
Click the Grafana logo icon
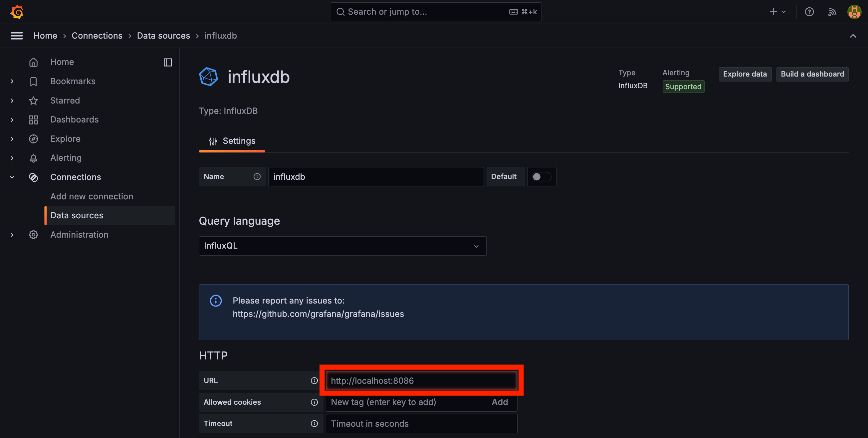(17, 12)
